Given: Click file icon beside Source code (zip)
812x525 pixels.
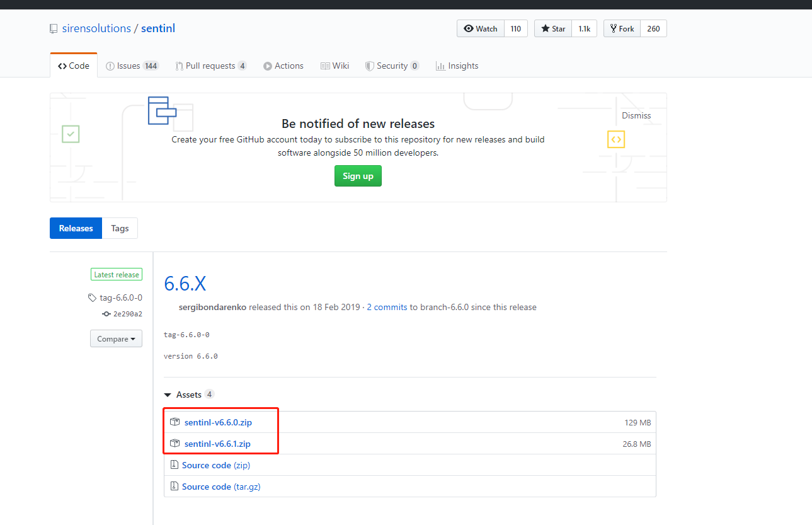Looking at the screenshot, I should pyautogui.click(x=174, y=465).
